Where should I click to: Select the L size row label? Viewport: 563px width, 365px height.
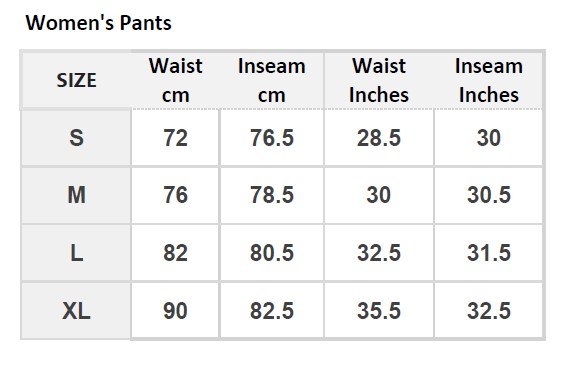point(76,253)
